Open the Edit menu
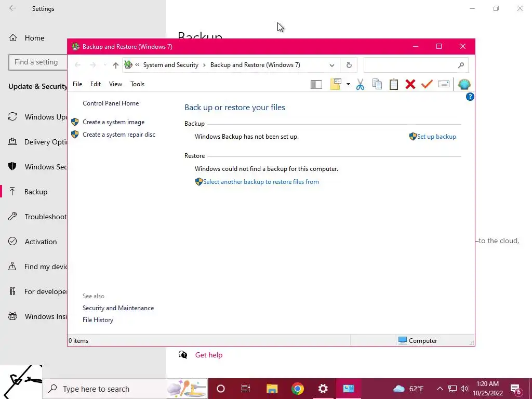 coord(96,84)
